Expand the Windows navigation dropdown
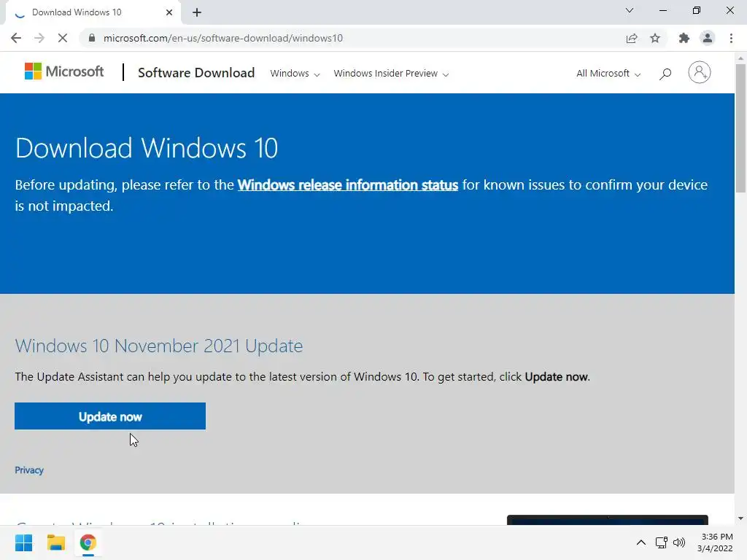The height and width of the screenshot is (560, 747). tap(295, 74)
